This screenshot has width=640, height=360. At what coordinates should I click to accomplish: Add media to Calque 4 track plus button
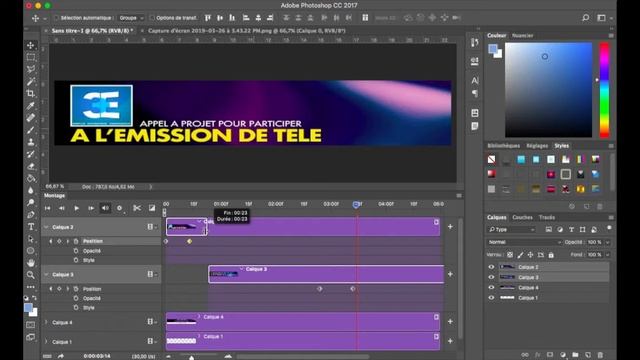click(450, 322)
